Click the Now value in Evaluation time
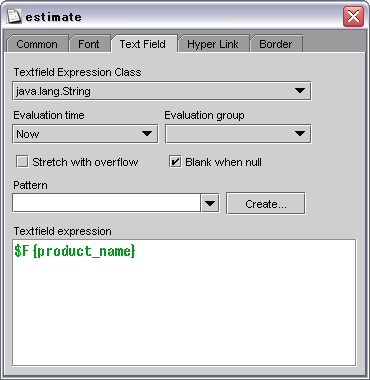This screenshot has width=370, height=380. [x=28, y=134]
